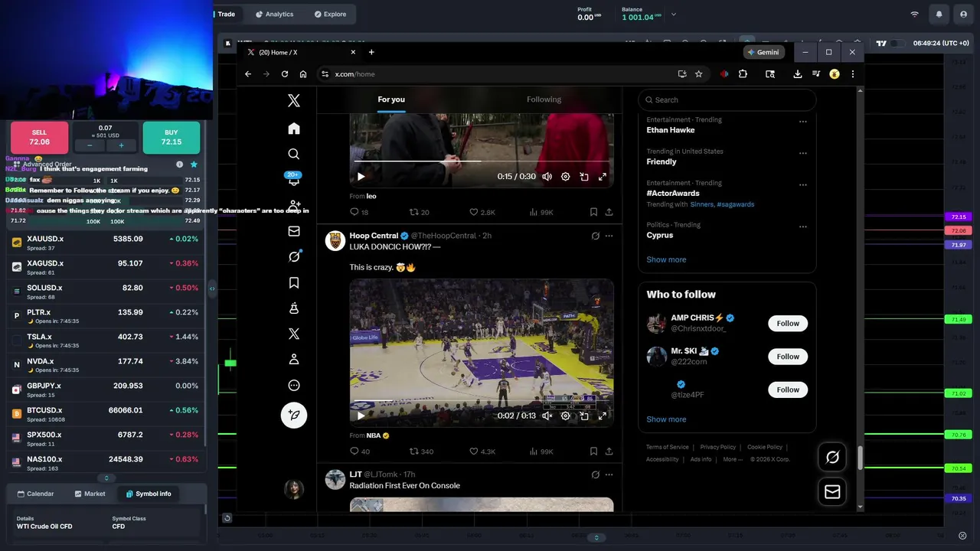Mute the top video at 0:15 / 0:30
The image size is (980, 551).
(547, 176)
